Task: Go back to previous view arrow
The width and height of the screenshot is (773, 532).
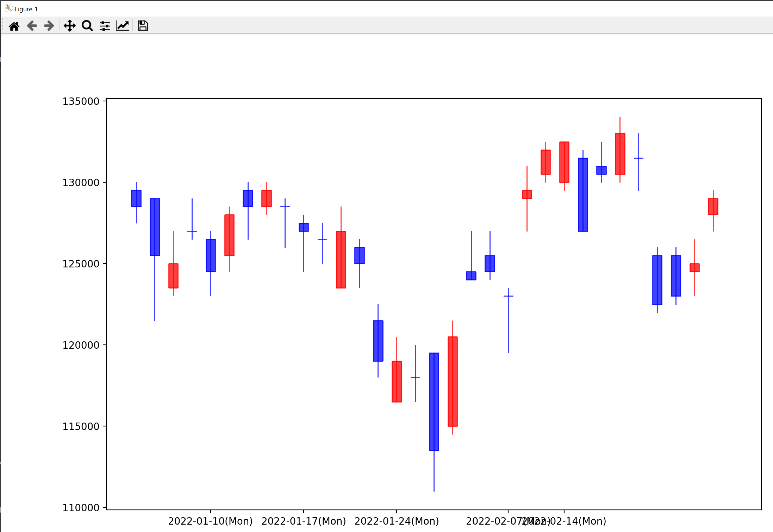Action: point(32,26)
